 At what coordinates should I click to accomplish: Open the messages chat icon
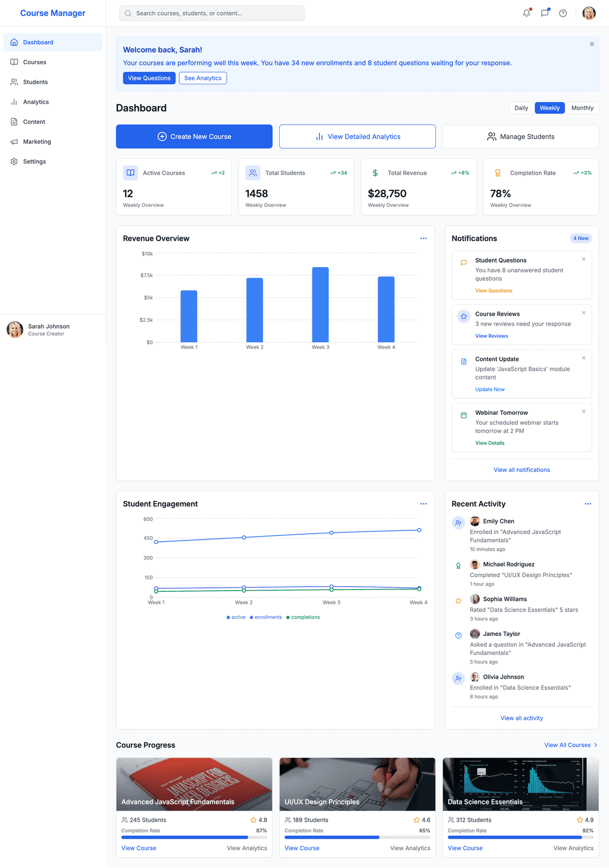(x=545, y=14)
